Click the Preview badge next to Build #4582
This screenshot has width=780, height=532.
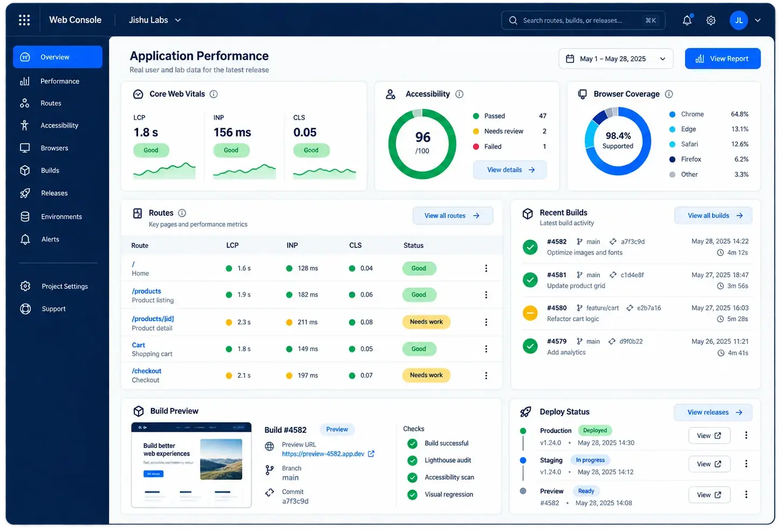(337, 430)
